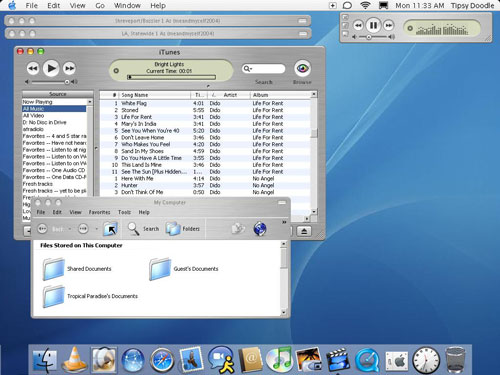Expand the My Computer toolbar overflow chevron
The width and height of the screenshot is (500, 375).
click(284, 222)
